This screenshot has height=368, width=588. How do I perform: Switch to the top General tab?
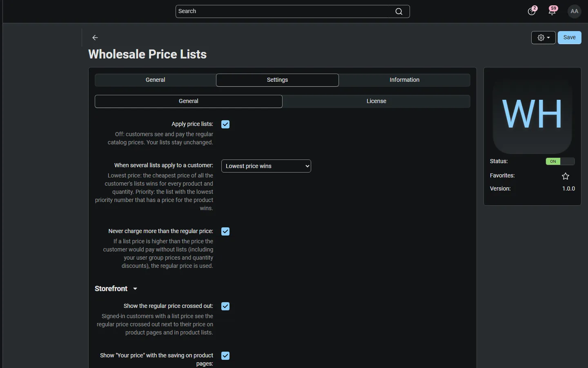point(156,80)
